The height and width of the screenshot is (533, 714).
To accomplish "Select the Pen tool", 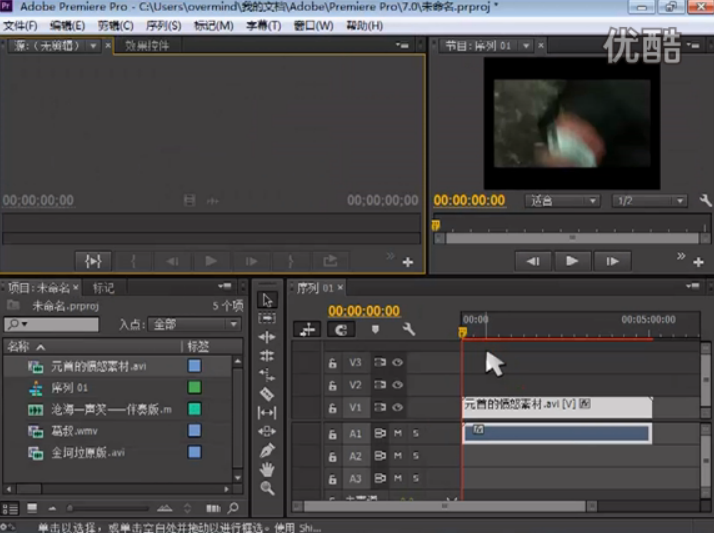I will (267, 451).
